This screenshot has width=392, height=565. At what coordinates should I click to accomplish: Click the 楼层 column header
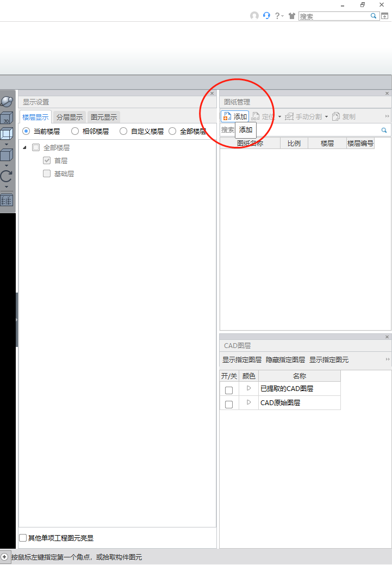tap(327, 144)
